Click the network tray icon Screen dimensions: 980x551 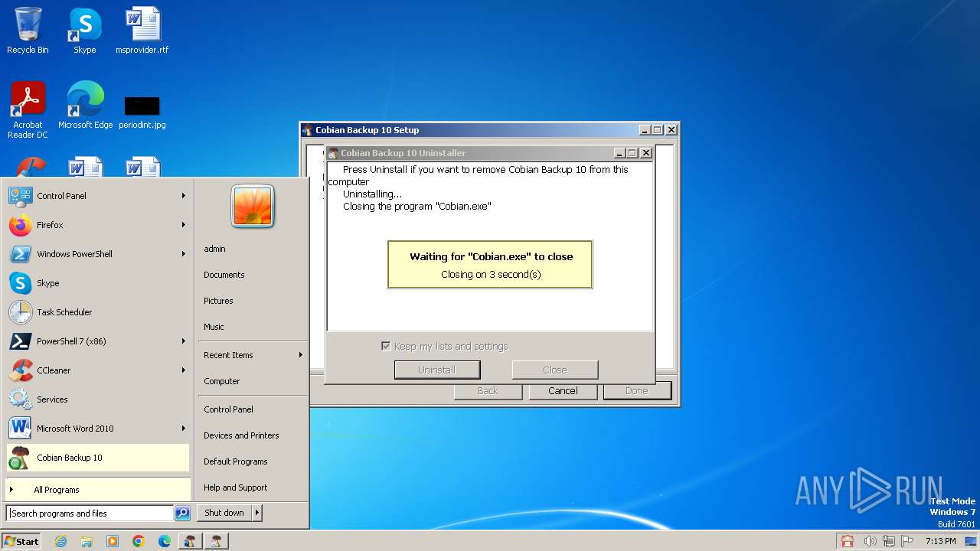point(889,541)
